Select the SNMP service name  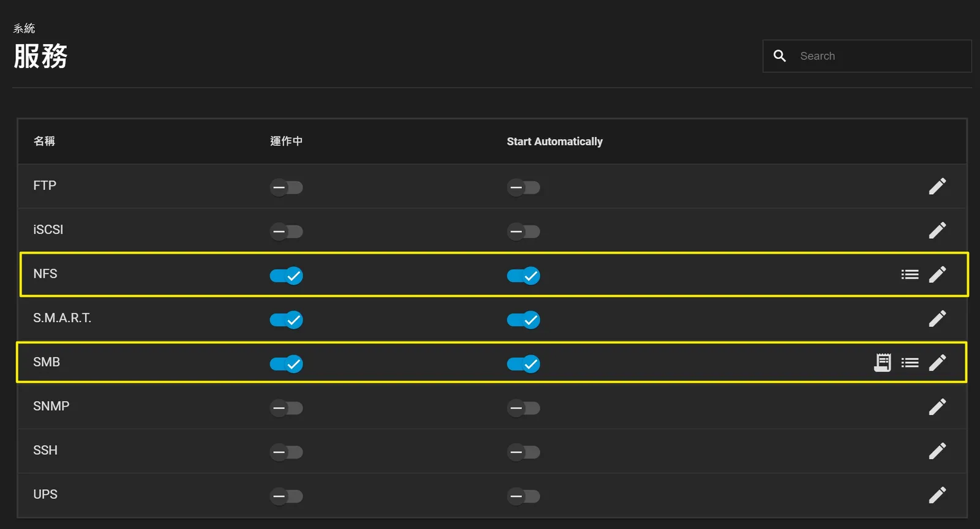51,406
